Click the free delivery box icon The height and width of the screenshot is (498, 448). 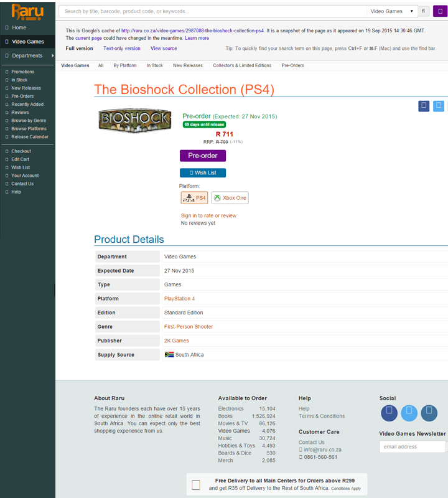[x=196, y=485]
